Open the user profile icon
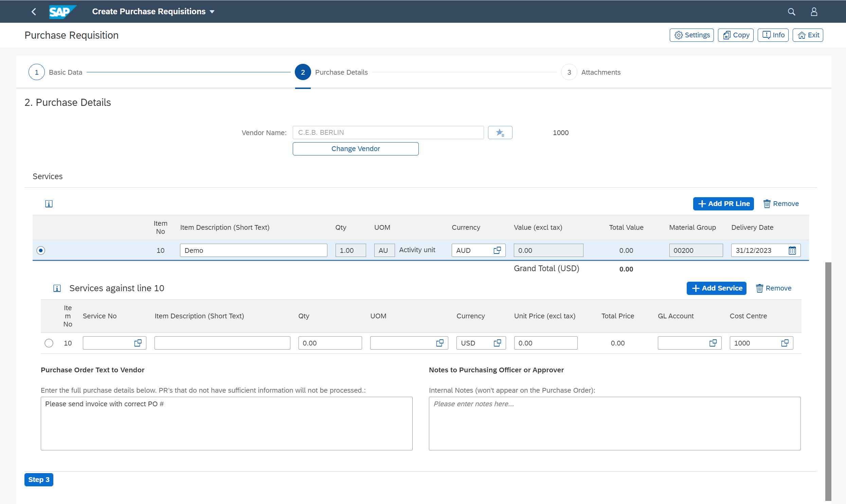The image size is (846, 504). tap(814, 11)
